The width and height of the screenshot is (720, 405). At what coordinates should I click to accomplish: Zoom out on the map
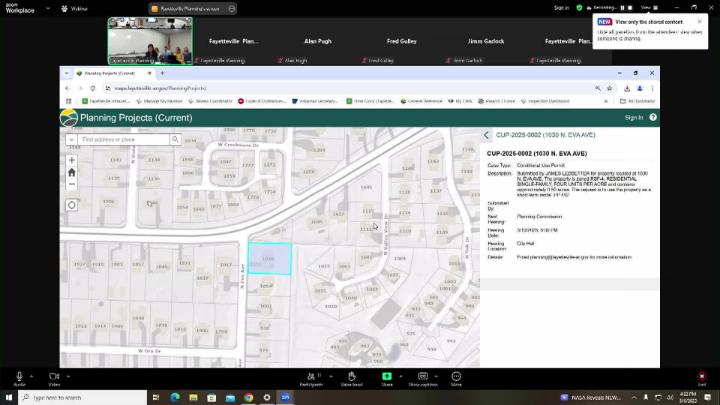click(x=72, y=185)
